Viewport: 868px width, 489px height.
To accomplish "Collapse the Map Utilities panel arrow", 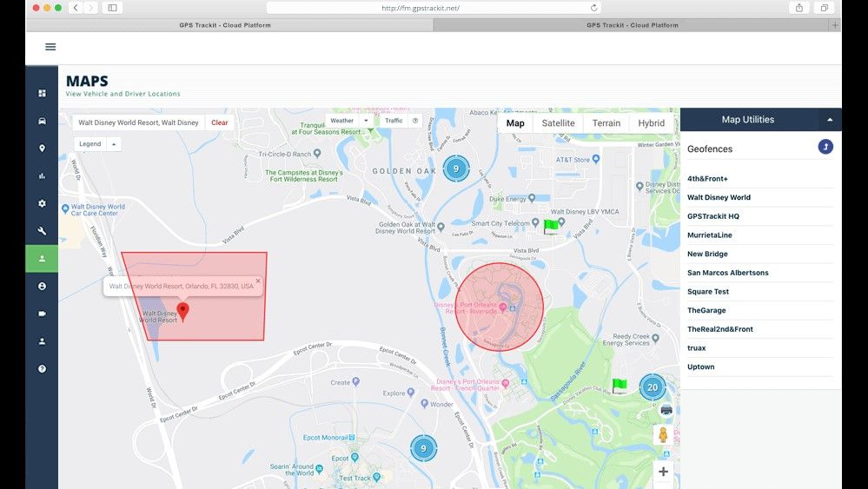I will pyautogui.click(x=829, y=120).
